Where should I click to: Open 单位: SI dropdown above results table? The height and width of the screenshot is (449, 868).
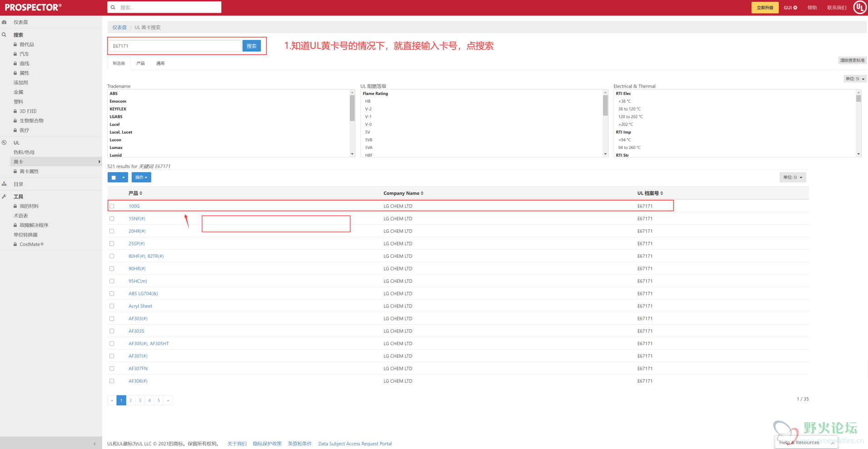793,177
